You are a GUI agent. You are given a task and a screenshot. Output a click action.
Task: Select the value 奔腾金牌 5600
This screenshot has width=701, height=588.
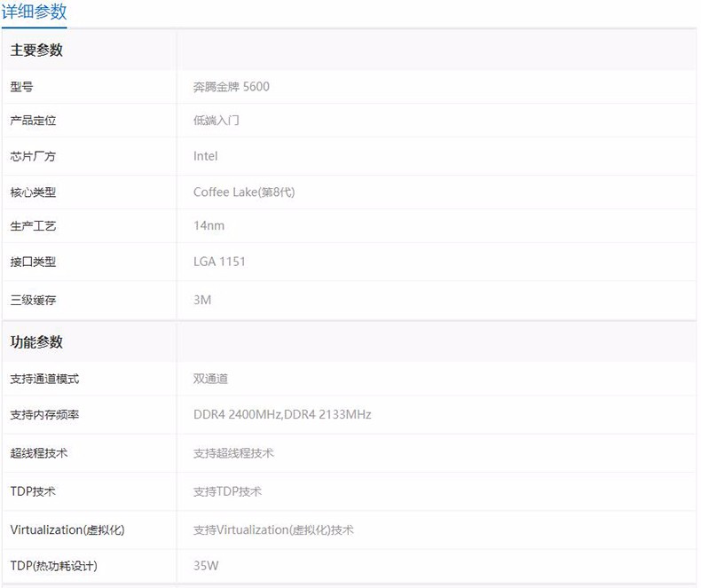231,87
